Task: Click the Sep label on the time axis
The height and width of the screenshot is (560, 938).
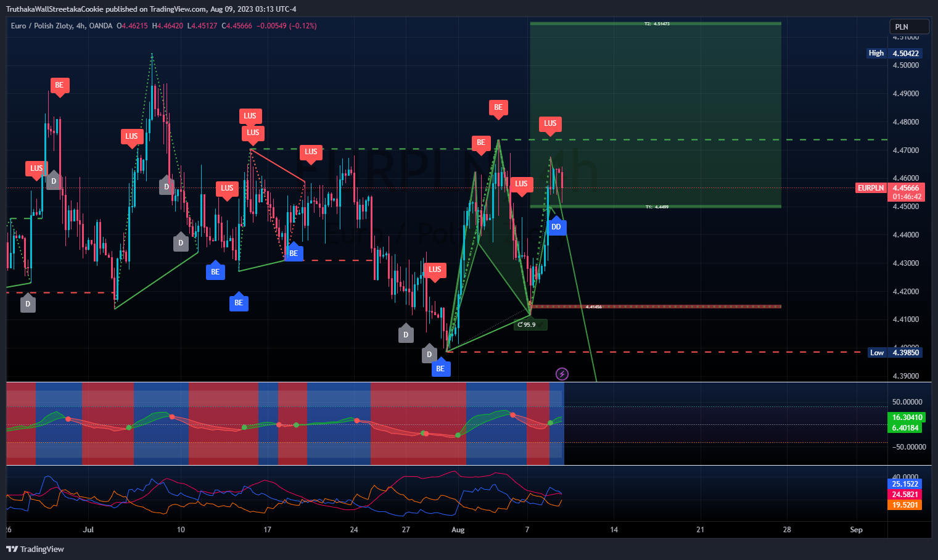Action: 856,529
